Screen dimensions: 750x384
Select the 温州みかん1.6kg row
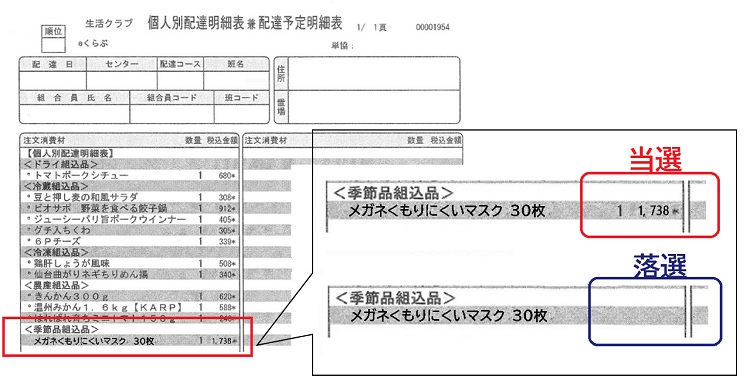click(x=130, y=307)
